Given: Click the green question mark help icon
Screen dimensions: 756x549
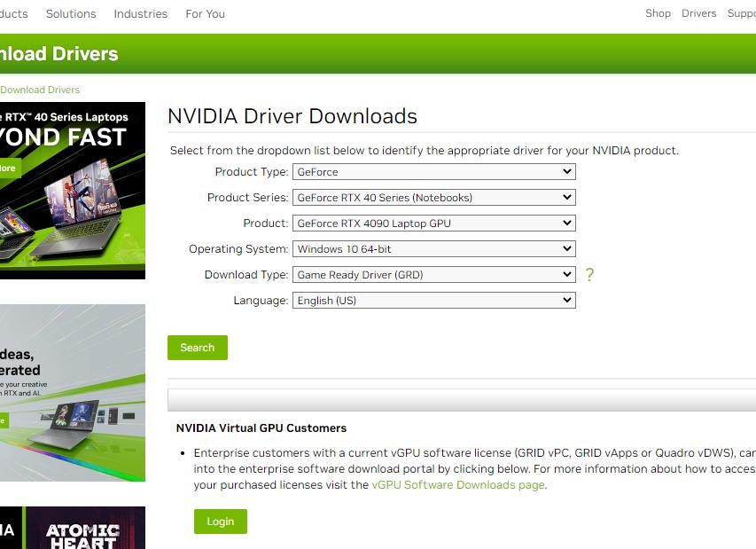Looking at the screenshot, I should (589, 275).
